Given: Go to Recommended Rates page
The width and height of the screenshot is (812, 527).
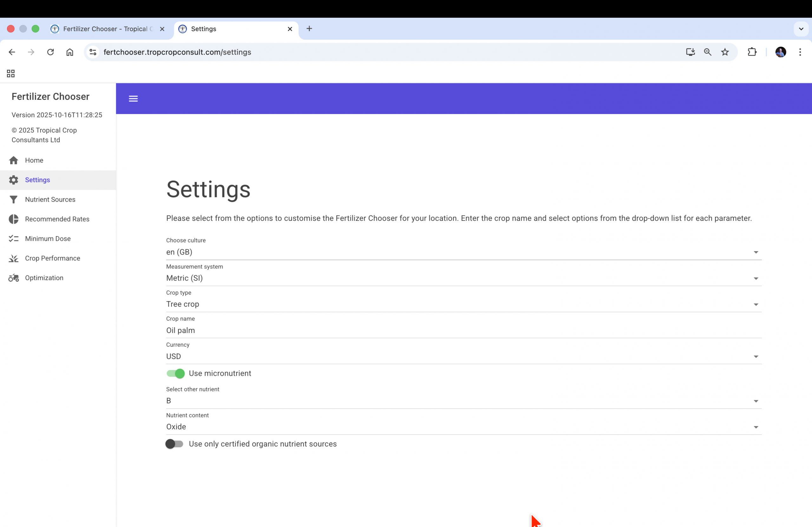Looking at the screenshot, I should coord(57,219).
